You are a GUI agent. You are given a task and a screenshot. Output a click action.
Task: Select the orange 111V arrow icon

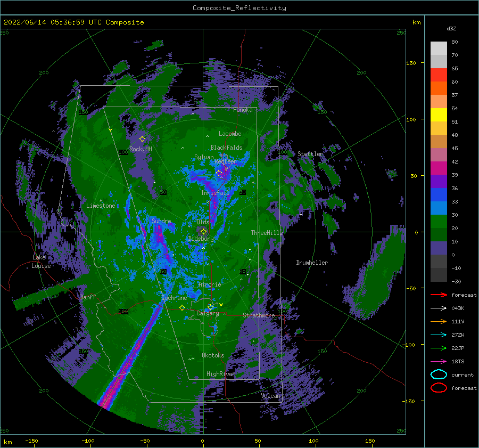439,321
